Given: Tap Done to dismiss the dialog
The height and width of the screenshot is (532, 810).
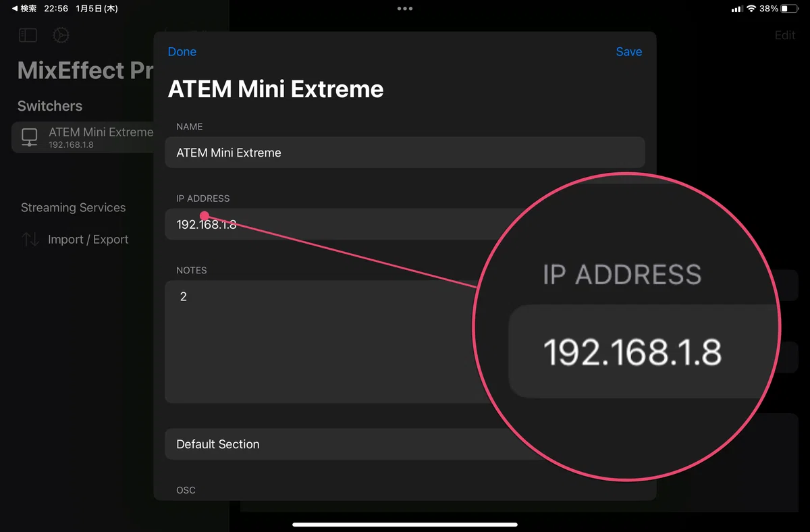Looking at the screenshot, I should [x=182, y=52].
